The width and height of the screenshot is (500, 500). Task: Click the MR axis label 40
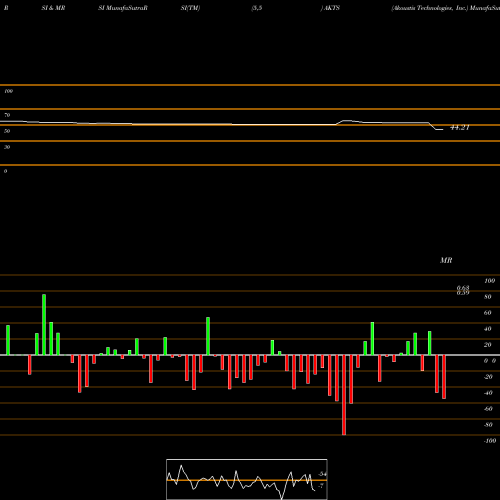(488, 329)
